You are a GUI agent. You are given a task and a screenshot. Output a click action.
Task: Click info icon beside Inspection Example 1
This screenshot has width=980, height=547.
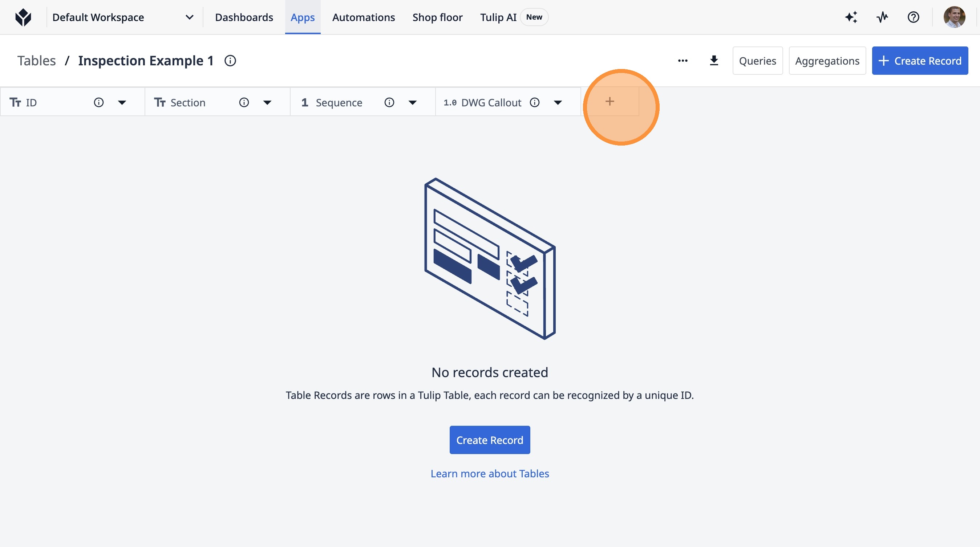point(230,61)
